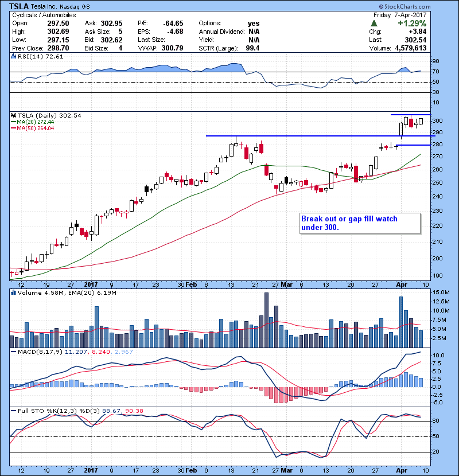Click the 'RSI(14) 72.61' panel label
This screenshot has height=476, width=459.
[x=40, y=56]
